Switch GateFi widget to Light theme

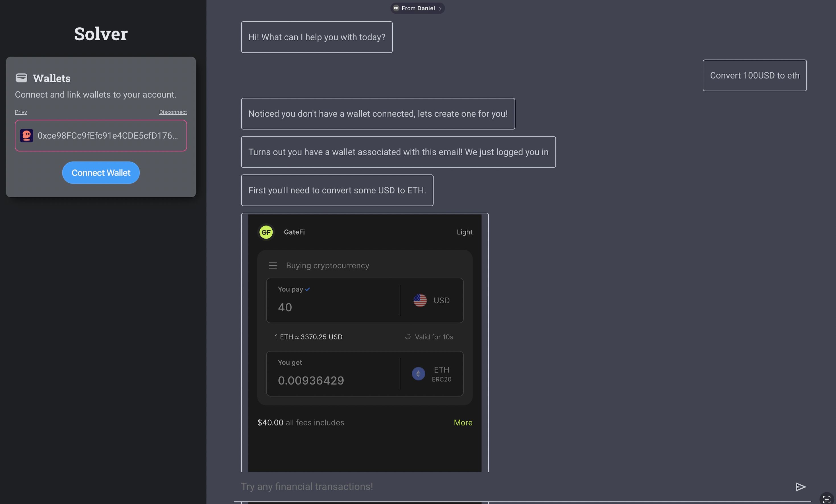click(x=464, y=232)
